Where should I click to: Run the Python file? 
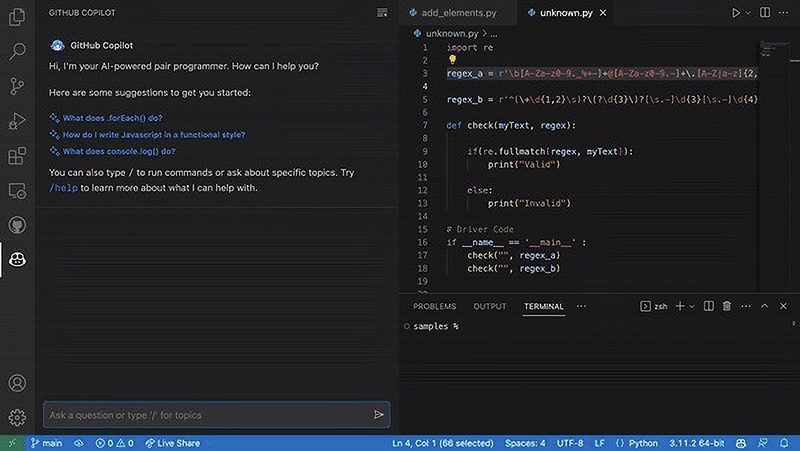pyautogui.click(x=736, y=13)
